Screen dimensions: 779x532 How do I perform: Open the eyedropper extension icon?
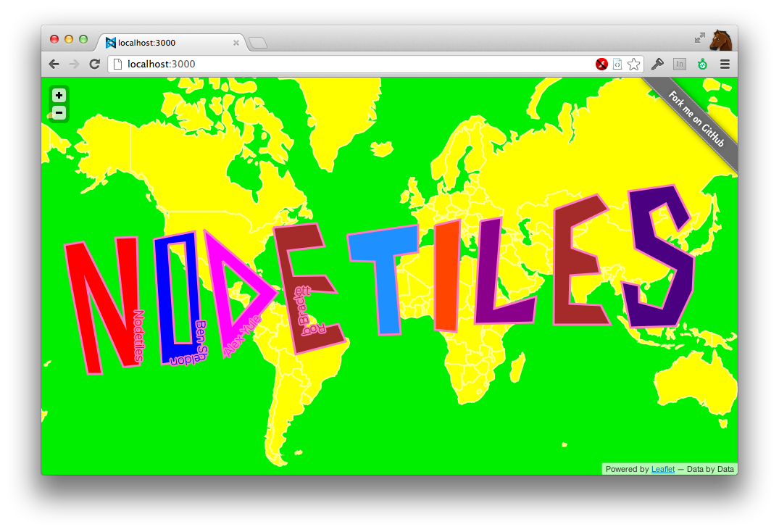tap(657, 64)
